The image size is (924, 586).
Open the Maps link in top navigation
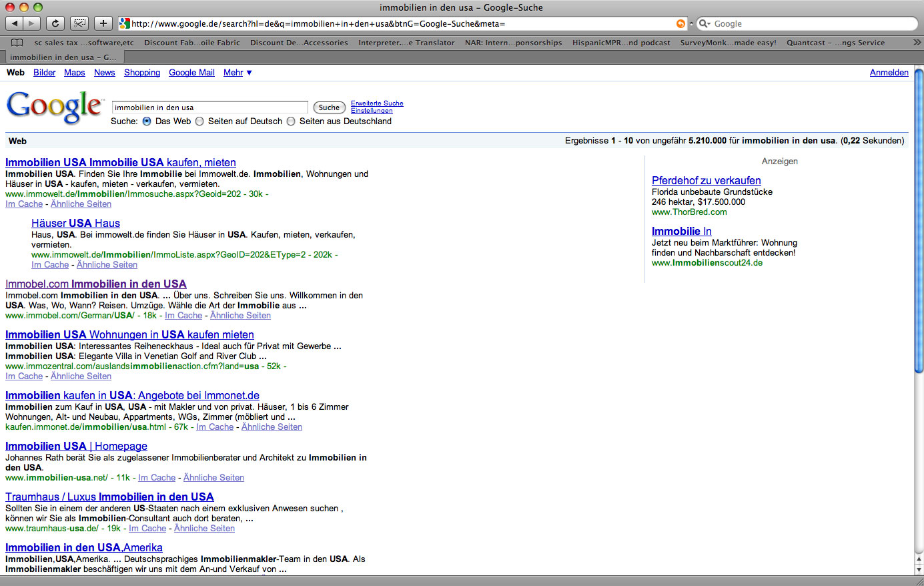pyautogui.click(x=75, y=73)
